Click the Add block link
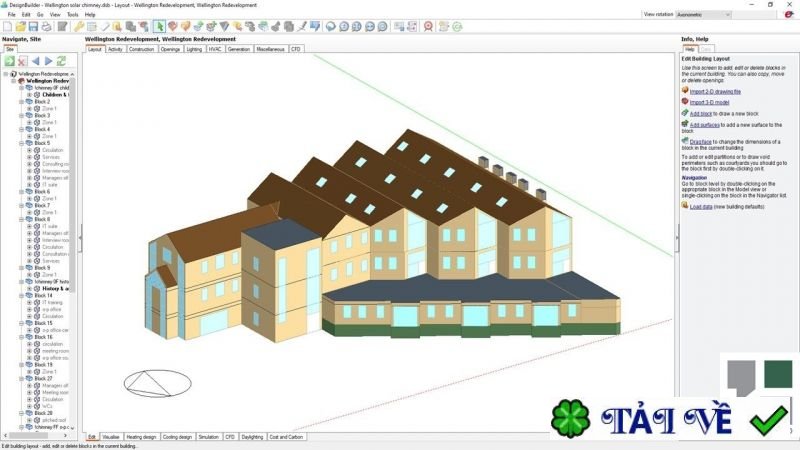800x450 pixels. [701, 114]
